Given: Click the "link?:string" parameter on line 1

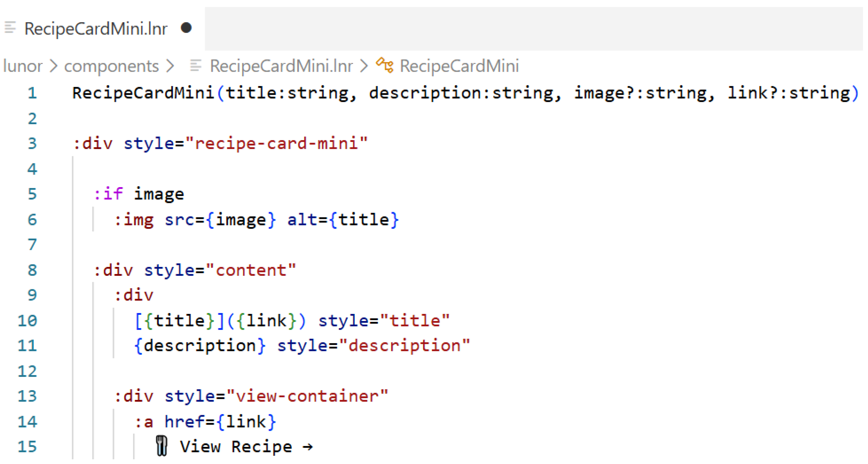Looking at the screenshot, I should 789,93.
